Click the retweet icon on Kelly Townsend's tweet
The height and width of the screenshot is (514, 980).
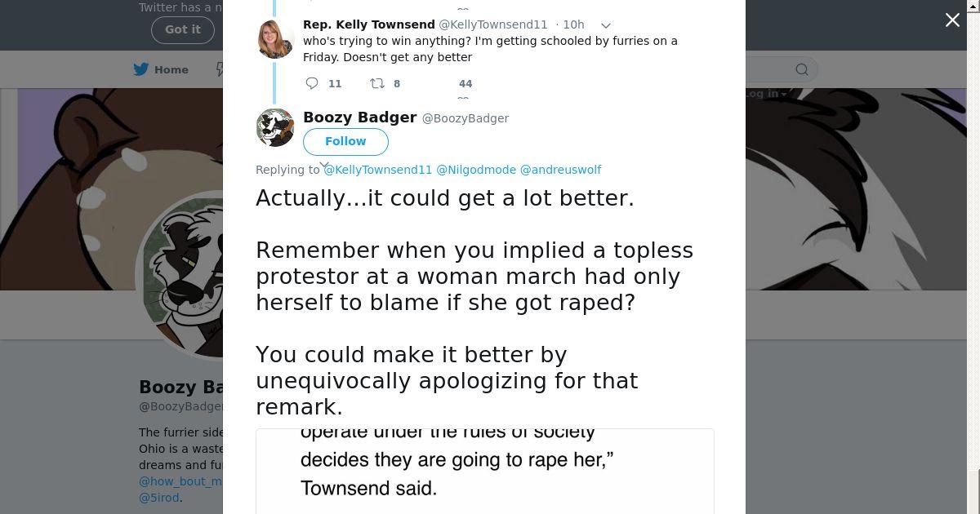376,83
